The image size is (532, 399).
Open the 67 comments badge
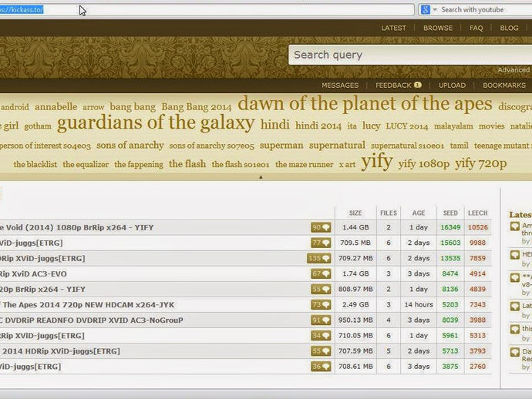(321, 274)
